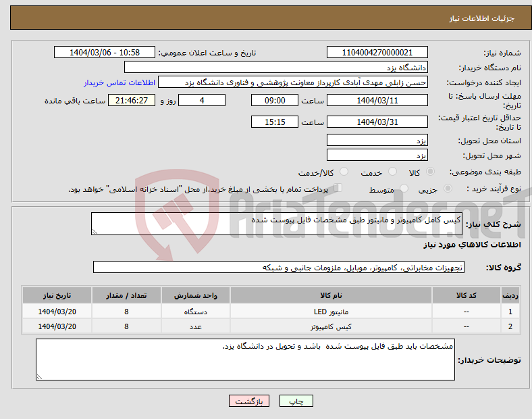Image resolution: width=532 pixels, height=419 pixels.
Task: Open the اطلاعات تماس خریدار link
Action: 119,82
